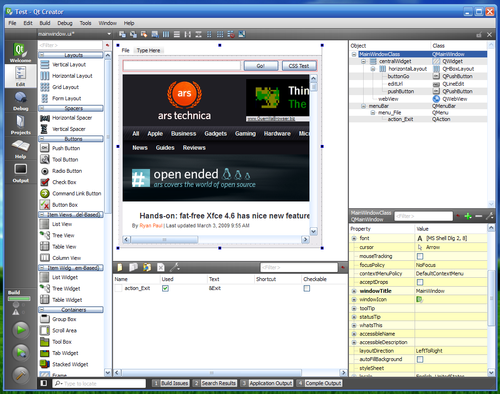Click the URL line edit in form
This screenshot has width=500, height=394.
coord(182,66)
